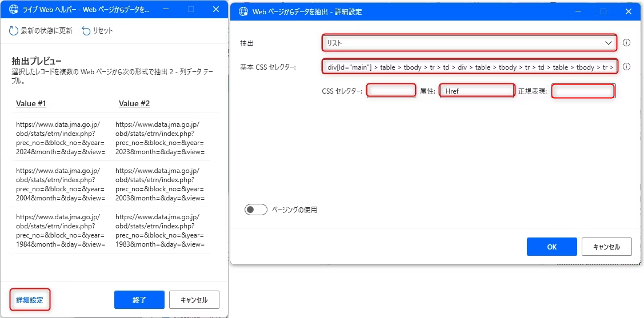Viewport: 644px width, 318px height.
Task: Select the year=2023 URL cell
Action: (x=160, y=138)
